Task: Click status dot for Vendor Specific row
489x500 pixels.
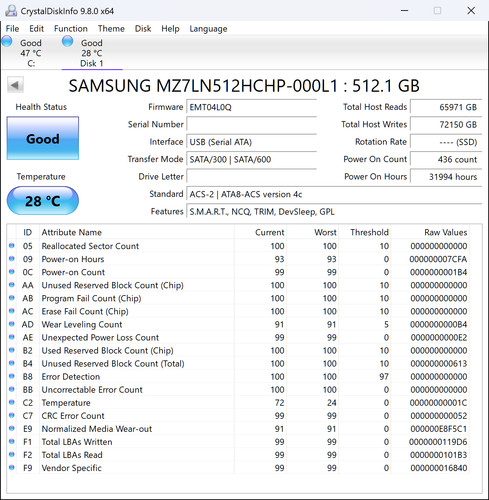Action: [x=12, y=467]
